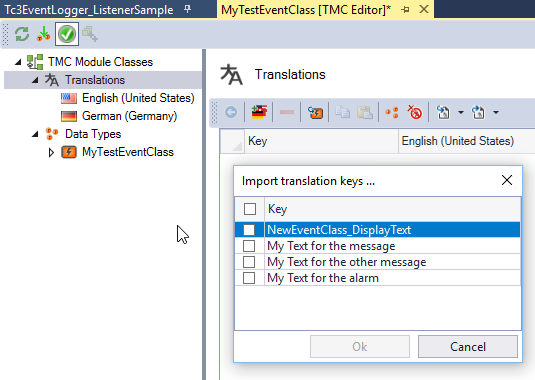Check the 'My Text for the alarm' checkbox

pos(249,278)
